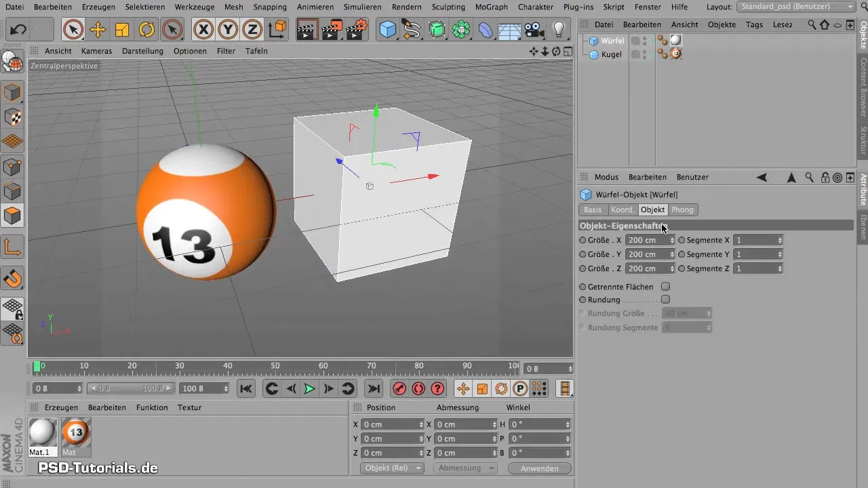Select the Scale tool

point(122,30)
